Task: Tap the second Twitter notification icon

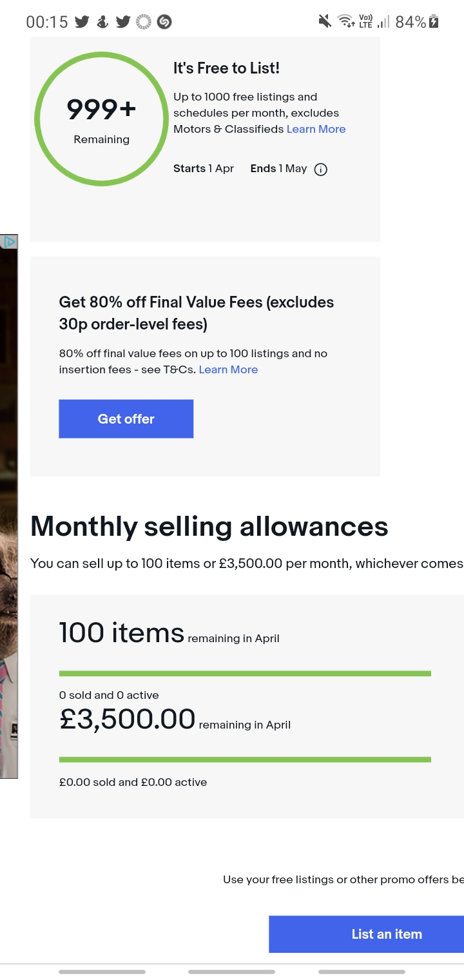Action: pyautogui.click(x=123, y=22)
